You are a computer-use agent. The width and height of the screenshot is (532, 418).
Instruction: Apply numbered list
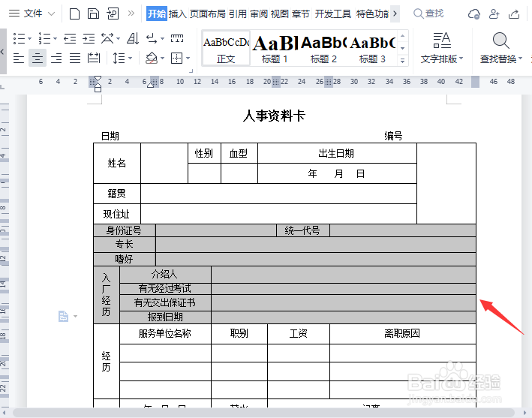coord(44,39)
